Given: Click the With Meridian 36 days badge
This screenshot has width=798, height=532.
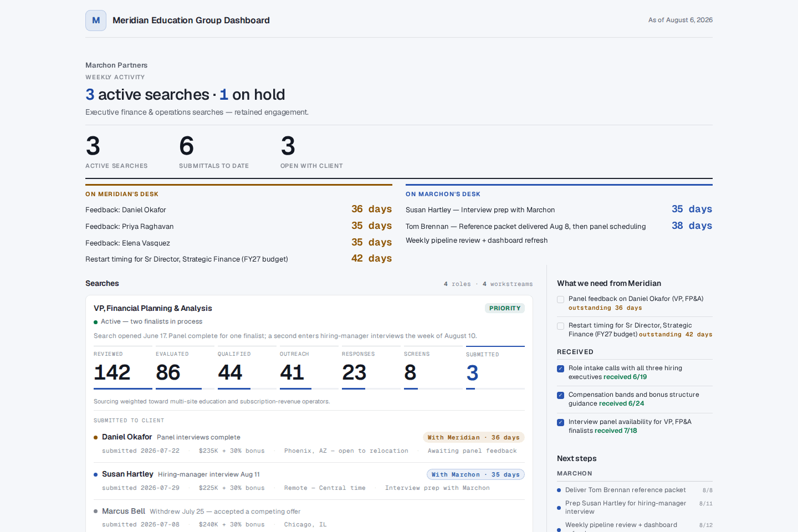Looking at the screenshot, I should click(x=474, y=437).
